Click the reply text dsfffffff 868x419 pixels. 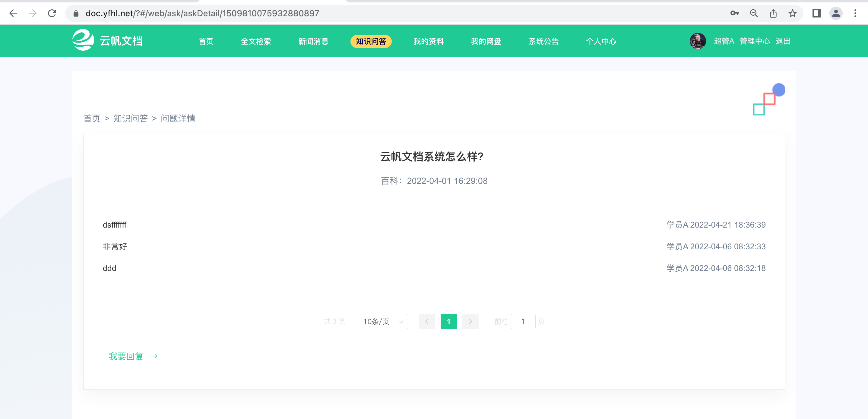pyautogui.click(x=115, y=225)
